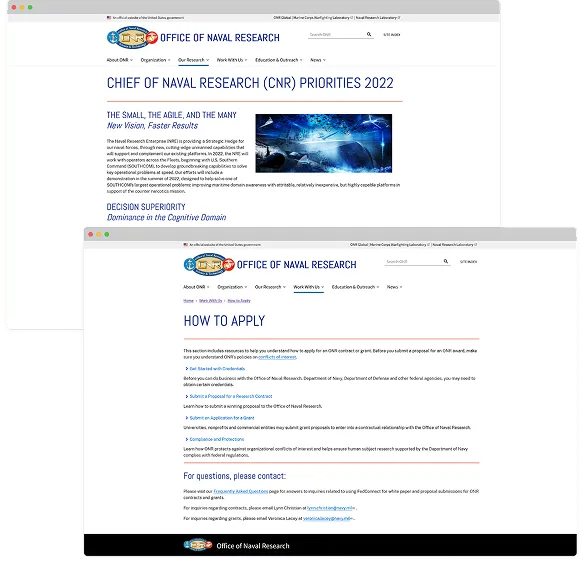
Task: Click ONR Global link in the How To Apply window
Action: [x=359, y=245]
